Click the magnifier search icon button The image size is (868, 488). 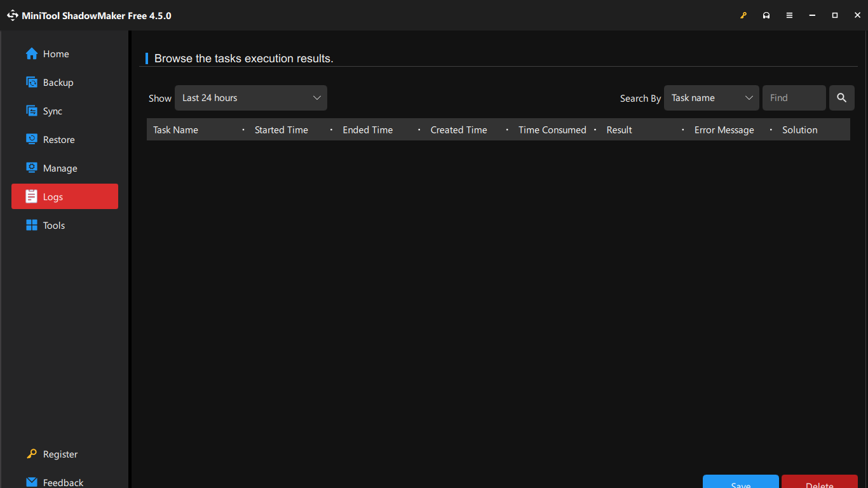coord(841,98)
